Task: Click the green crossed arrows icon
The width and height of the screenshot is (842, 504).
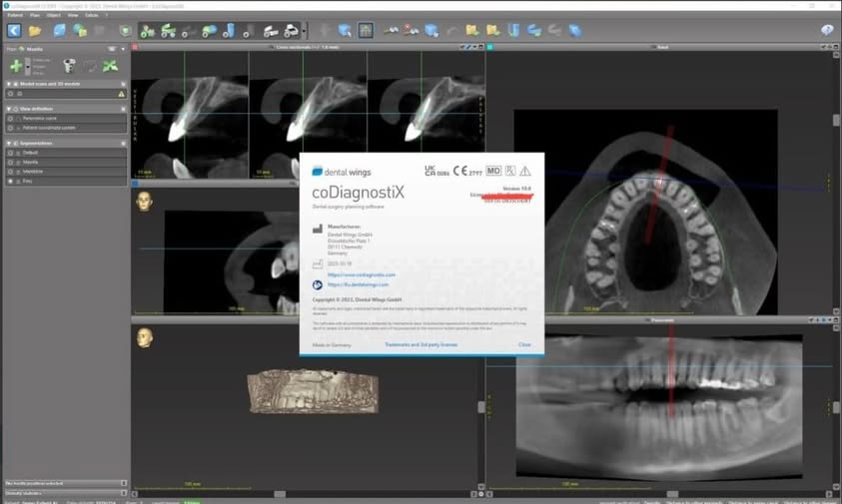Action: pyautogui.click(x=110, y=66)
